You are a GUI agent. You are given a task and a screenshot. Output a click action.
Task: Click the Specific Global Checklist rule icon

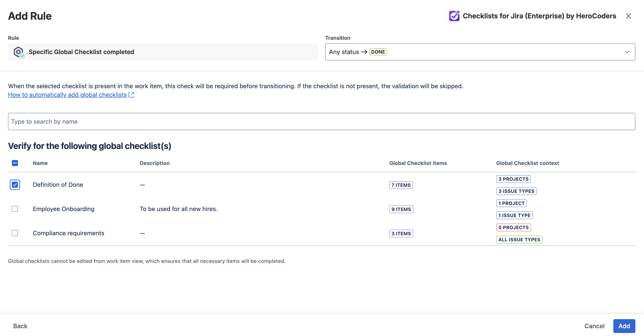pyautogui.click(x=19, y=52)
